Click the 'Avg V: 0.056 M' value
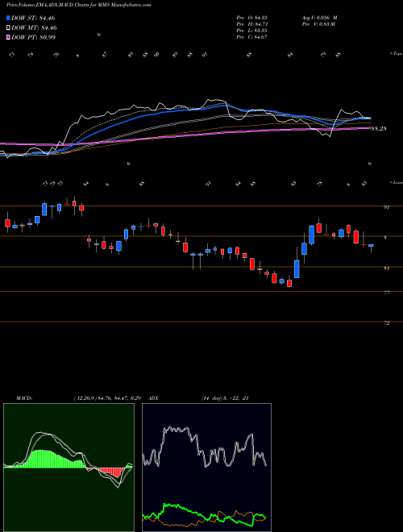 (x=319, y=18)
